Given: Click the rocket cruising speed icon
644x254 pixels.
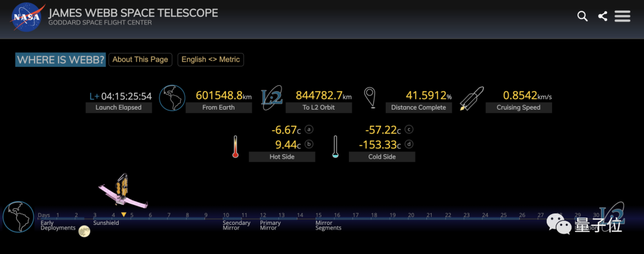Looking at the screenshot, I should [x=472, y=99].
